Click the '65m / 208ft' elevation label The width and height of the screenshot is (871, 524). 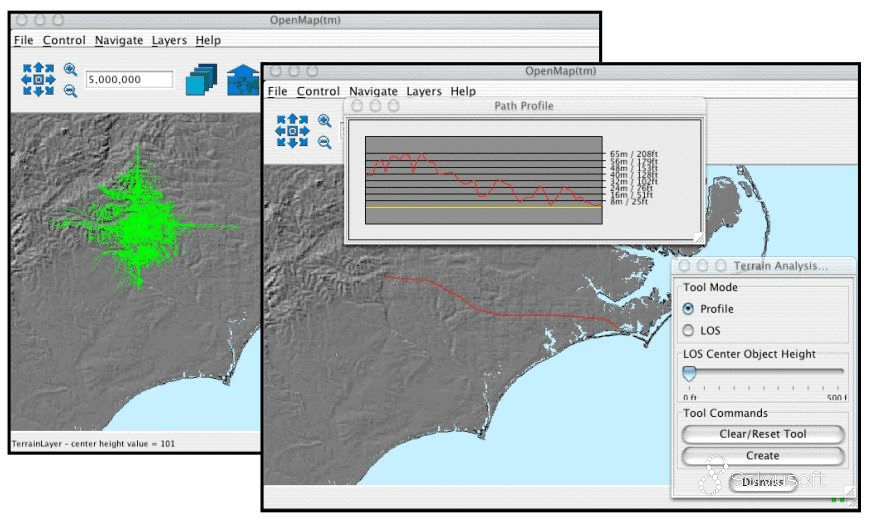pos(633,153)
